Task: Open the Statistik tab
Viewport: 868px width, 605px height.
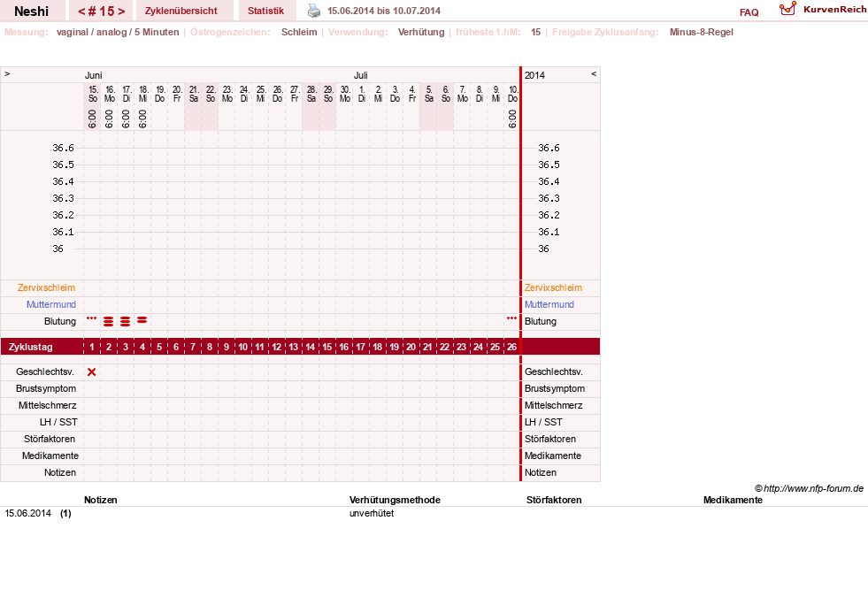Action: 265,11
